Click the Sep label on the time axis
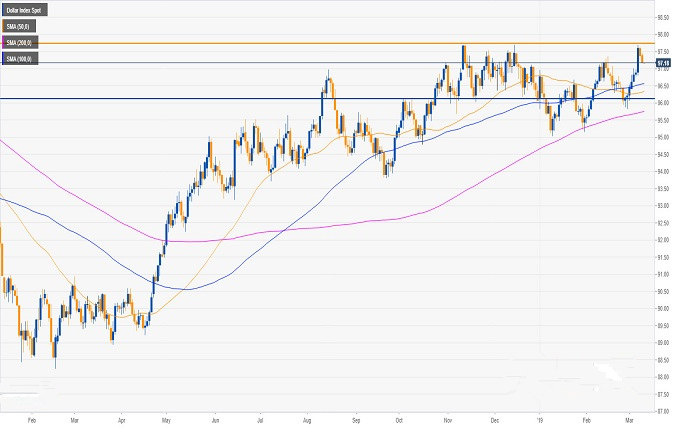 (356, 420)
